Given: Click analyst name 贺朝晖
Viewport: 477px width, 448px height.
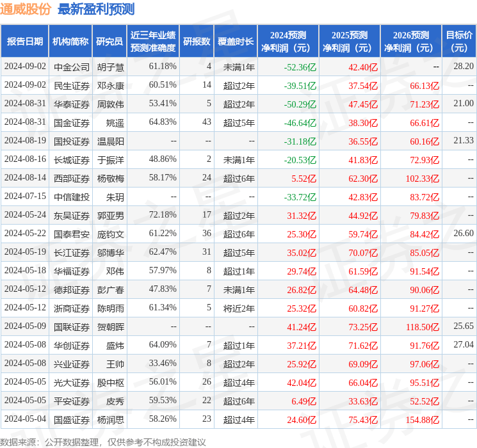Looking at the screenshot, I should click(110, 326).
